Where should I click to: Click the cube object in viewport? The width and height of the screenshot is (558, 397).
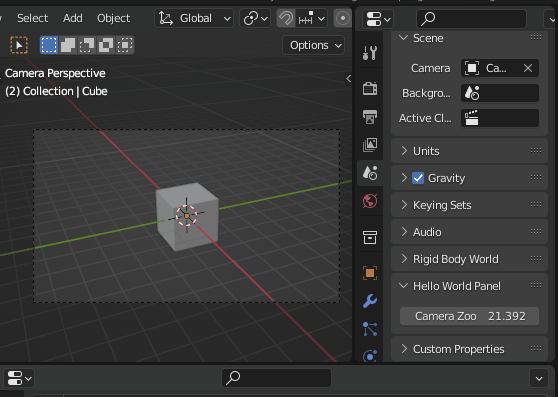pyautogui.click(x=188, y=217)
